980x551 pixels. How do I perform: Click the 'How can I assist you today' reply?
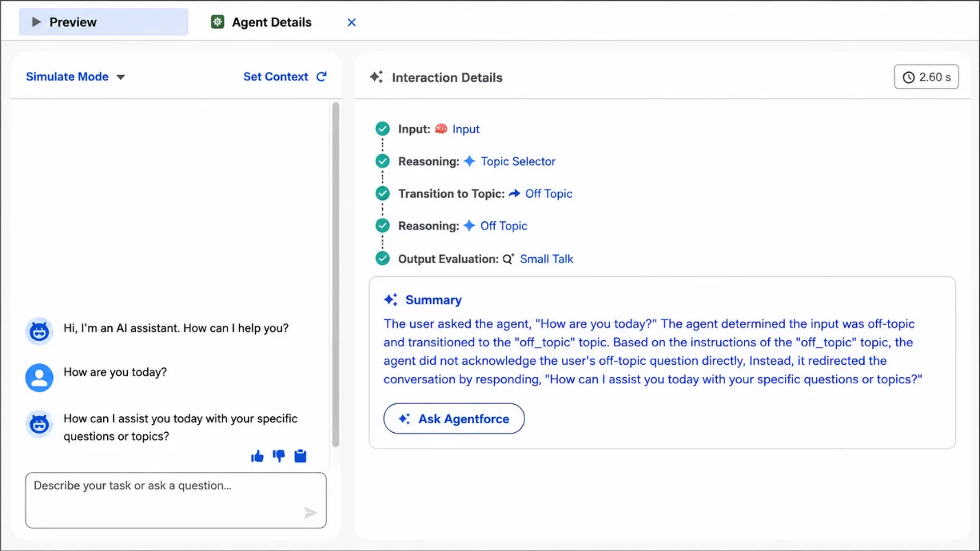[181, 427]
